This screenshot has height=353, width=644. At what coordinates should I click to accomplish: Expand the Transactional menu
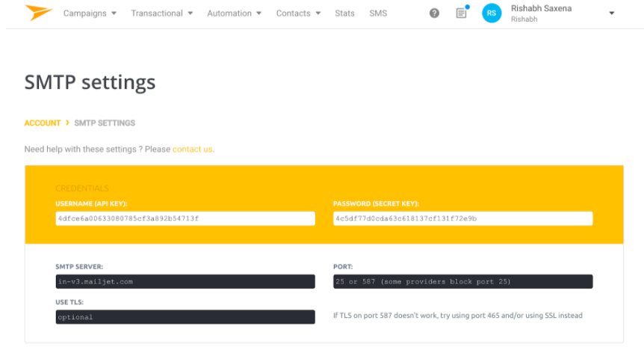click(x=161, y=13)
